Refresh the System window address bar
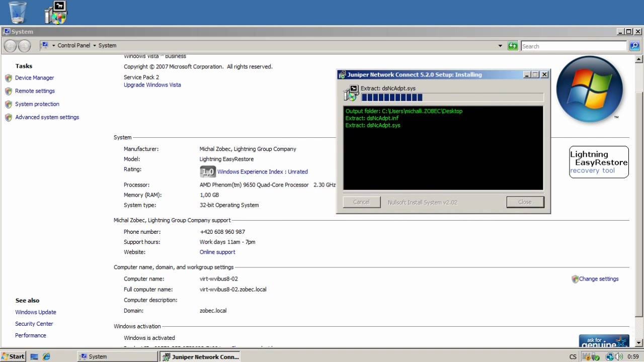This screenshot has width=644, height=362. 513,46
